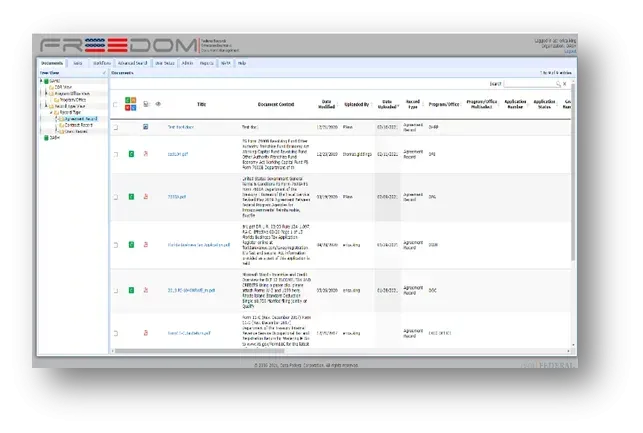
Task: Collapse the Record Type folder node
Action: click(51, 112)
